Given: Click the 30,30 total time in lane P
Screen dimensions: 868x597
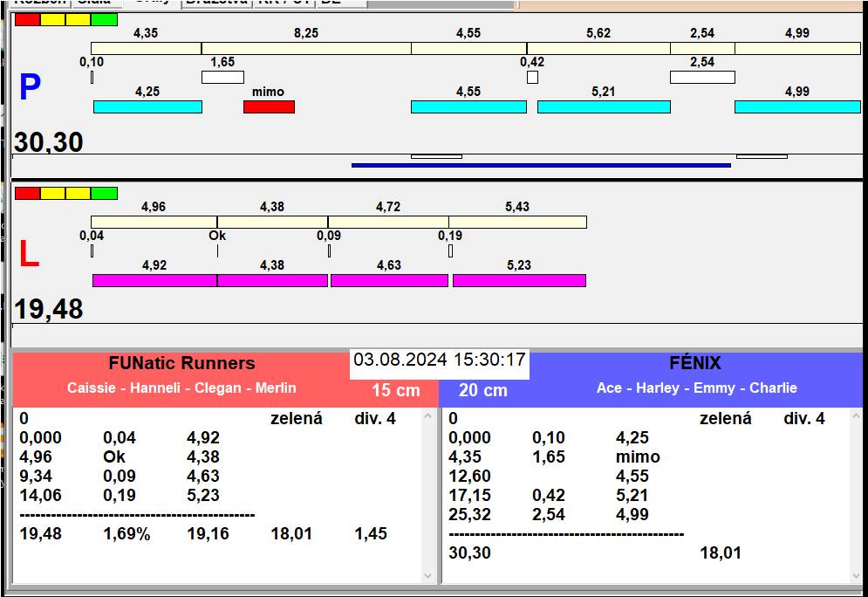Looking at the screenshot, I should click(49, 141).
